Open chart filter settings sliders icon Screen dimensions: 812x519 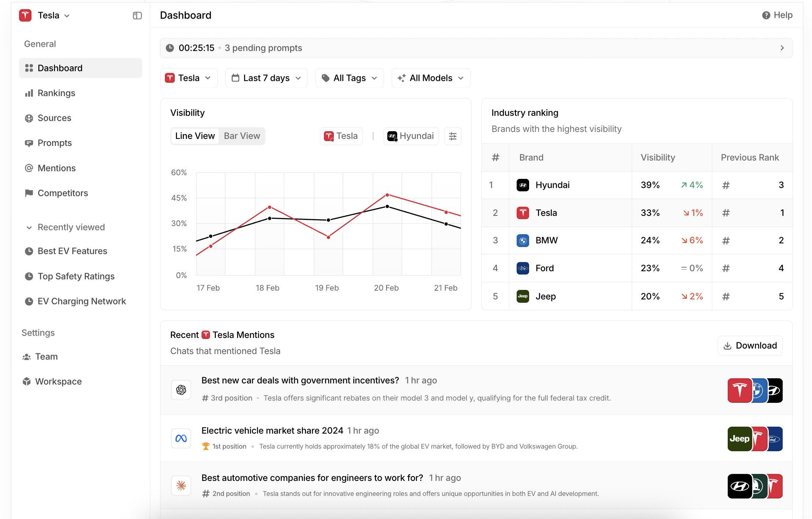tap(453, 136)
